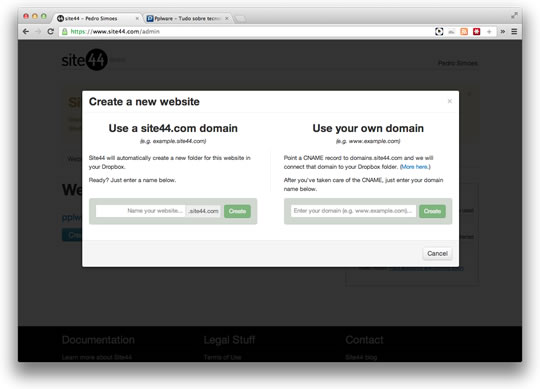540x389 pixels.
Task: Click the Enter your domain input field
Action: pos(353,211)
